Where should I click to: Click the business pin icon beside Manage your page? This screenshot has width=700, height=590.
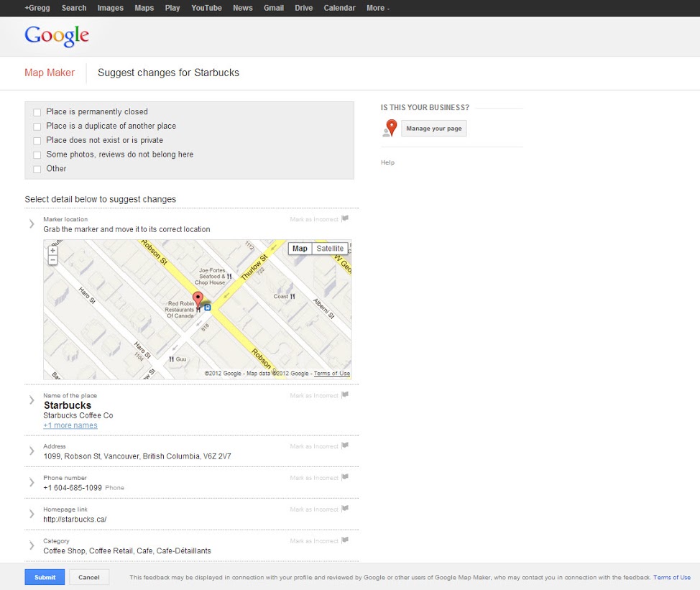[x=390, y=128]
